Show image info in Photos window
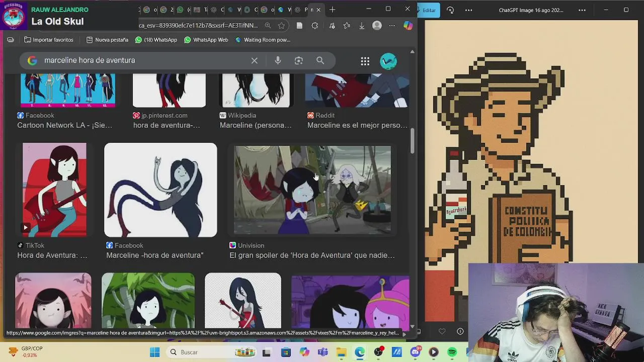The height and width of the screenshot is (362, 644). pos(460,331)
